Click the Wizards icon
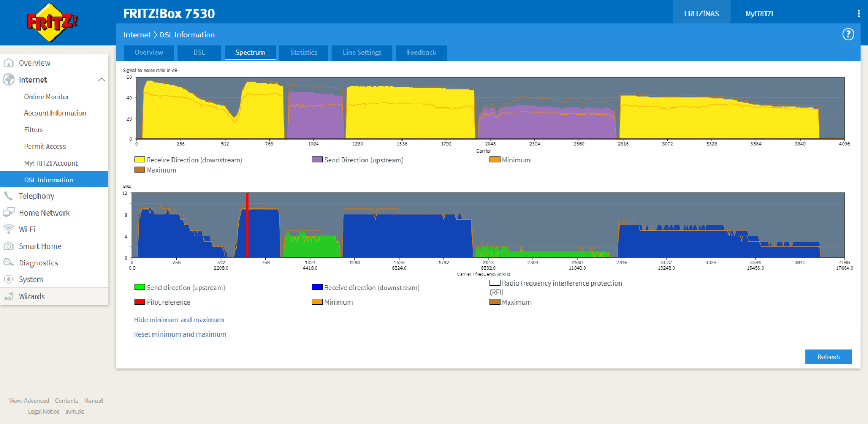Image resolution: width=868 pixels, height=424 pixels. (9, 296)
